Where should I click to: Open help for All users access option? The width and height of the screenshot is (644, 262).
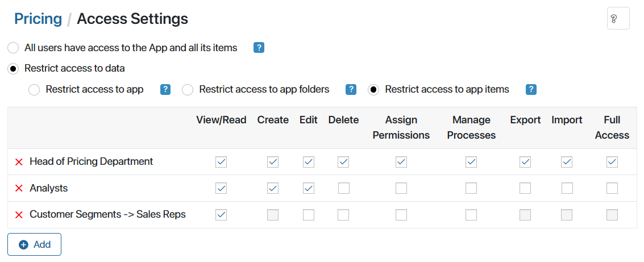tap(259, 48)
